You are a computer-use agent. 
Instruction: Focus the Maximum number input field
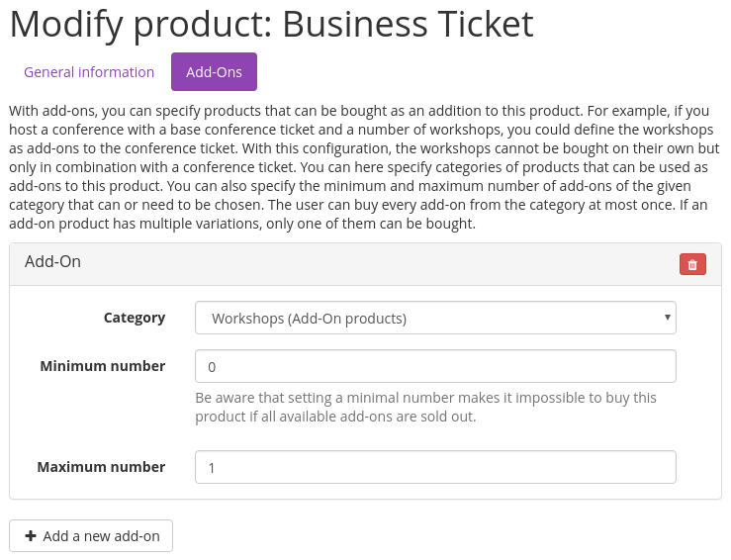click(x=435, y=467)
